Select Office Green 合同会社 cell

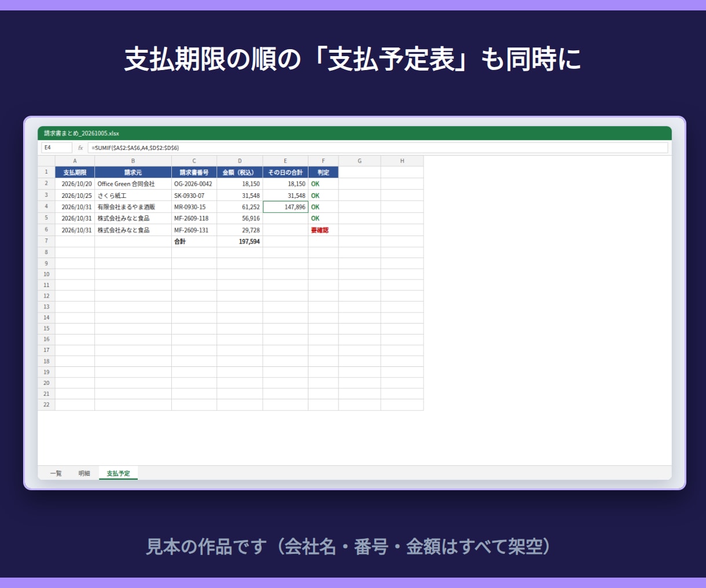[x=133, y=184]
